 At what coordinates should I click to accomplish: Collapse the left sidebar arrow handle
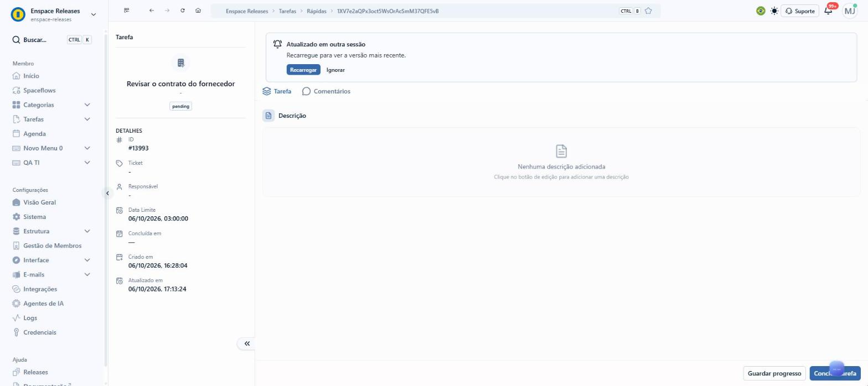(x=107, y=193)
